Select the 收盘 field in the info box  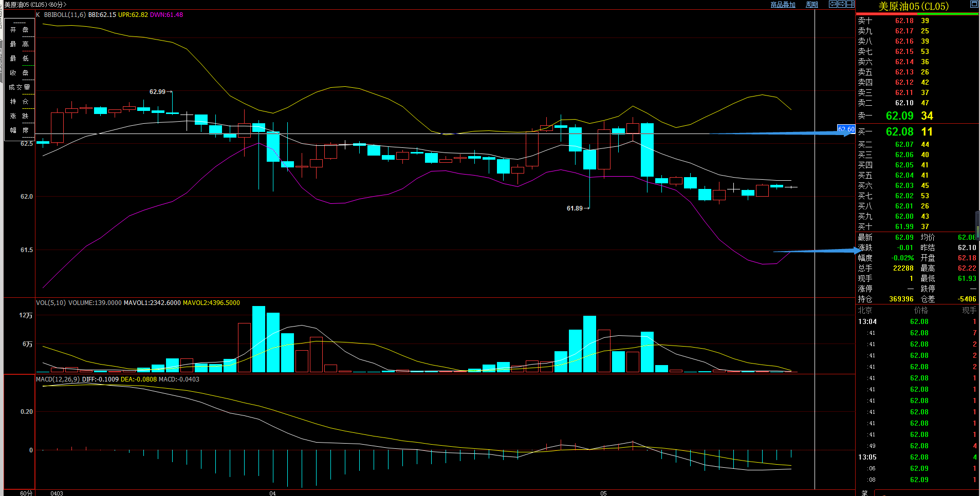point(20,73)
